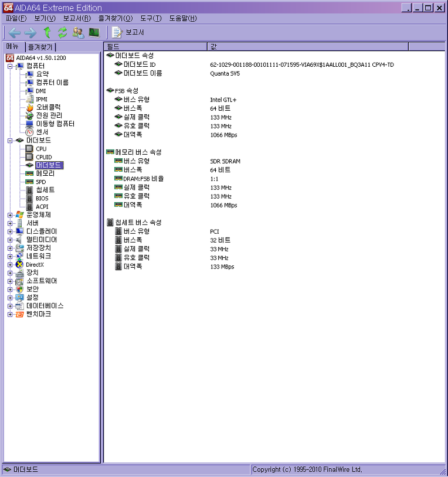
Task: Click the Intel GTL+ bus type value
Action: tap(223, 100)
